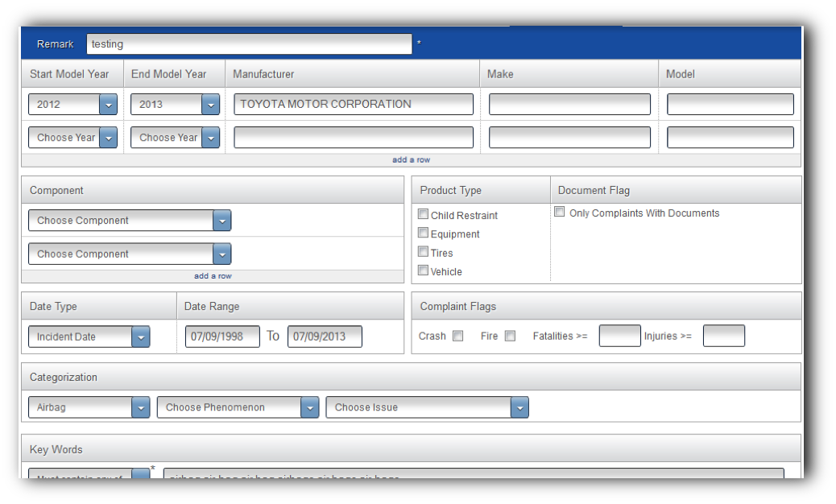Screen dimensions: 836x504
Task: Open the Airbag categorization dropdown
Action: [x=89, y=407]
